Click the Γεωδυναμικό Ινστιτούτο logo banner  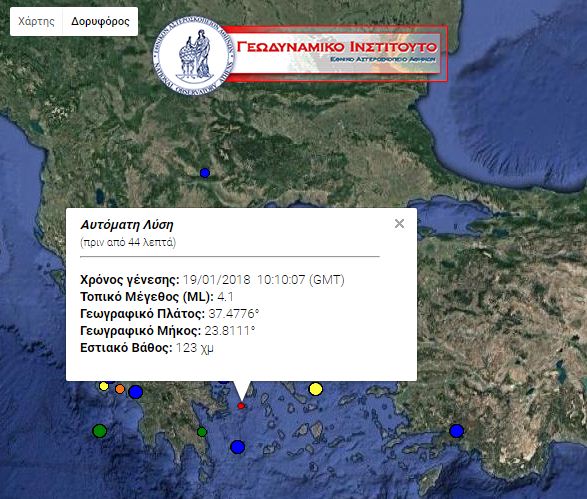(x=300, y=54)
